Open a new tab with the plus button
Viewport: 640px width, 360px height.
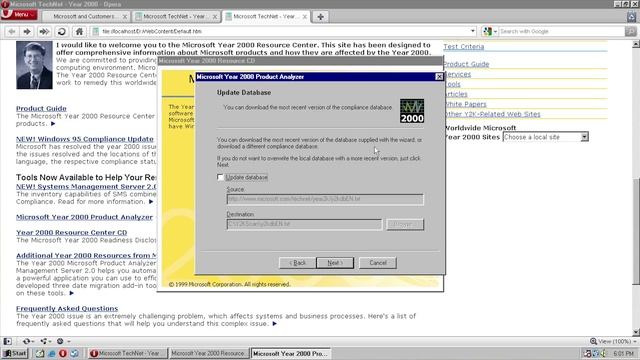pyautogui.click(x=320, y=17)
